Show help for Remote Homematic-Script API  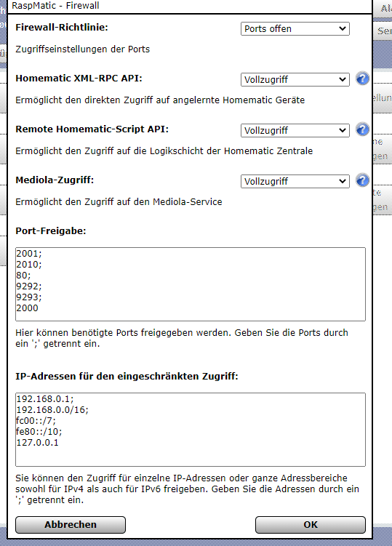pos(362,129)
